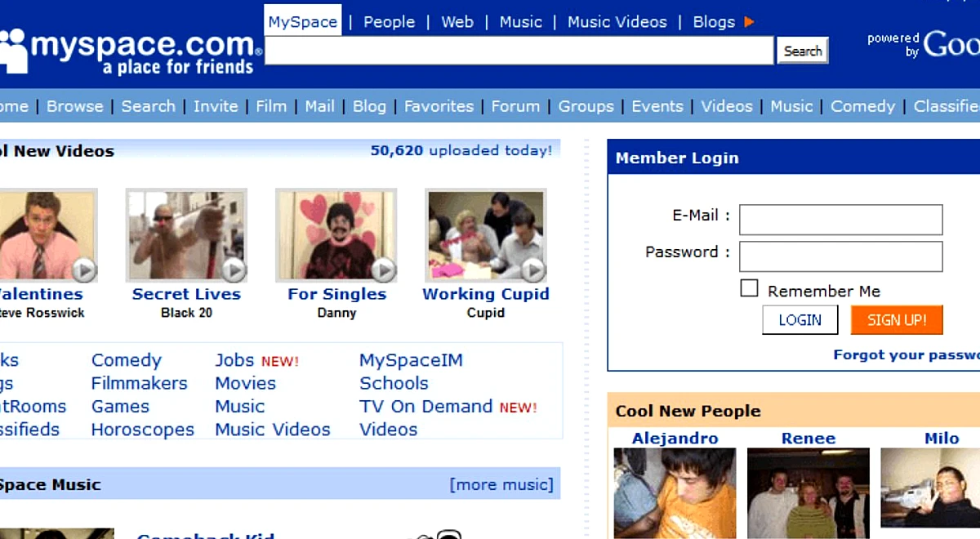Screen dimensions: 980x539
Task: Open Music link under Movies
Action: coord(240,406)
